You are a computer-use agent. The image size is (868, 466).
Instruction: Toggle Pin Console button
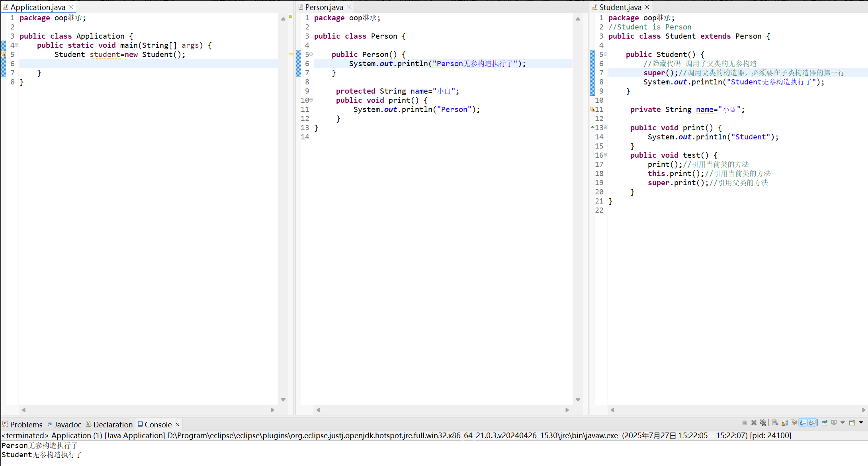click(824, 423)
